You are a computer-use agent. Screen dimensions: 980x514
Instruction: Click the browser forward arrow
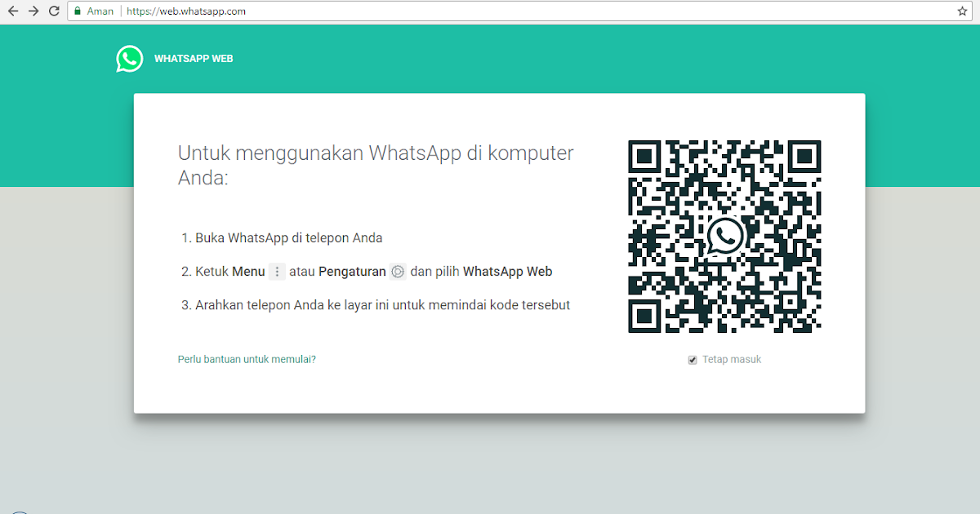(33, 11)
